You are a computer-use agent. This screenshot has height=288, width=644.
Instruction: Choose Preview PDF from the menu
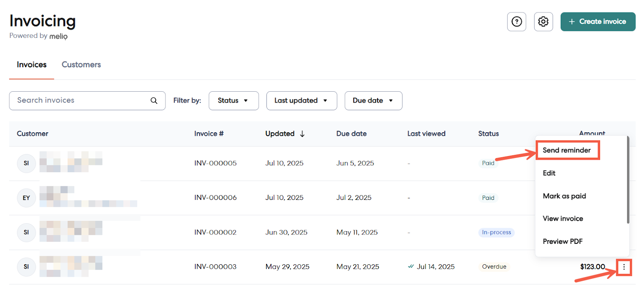562,241
